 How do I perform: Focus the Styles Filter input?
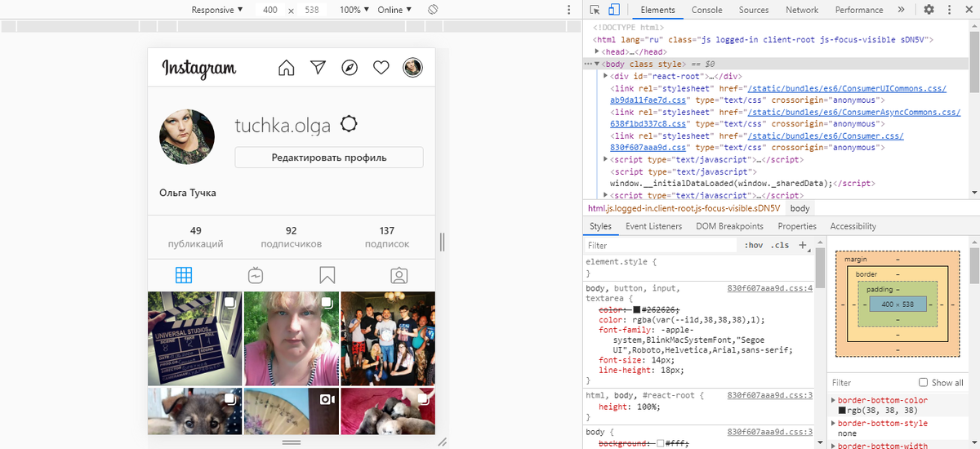(x=661, y=245)
